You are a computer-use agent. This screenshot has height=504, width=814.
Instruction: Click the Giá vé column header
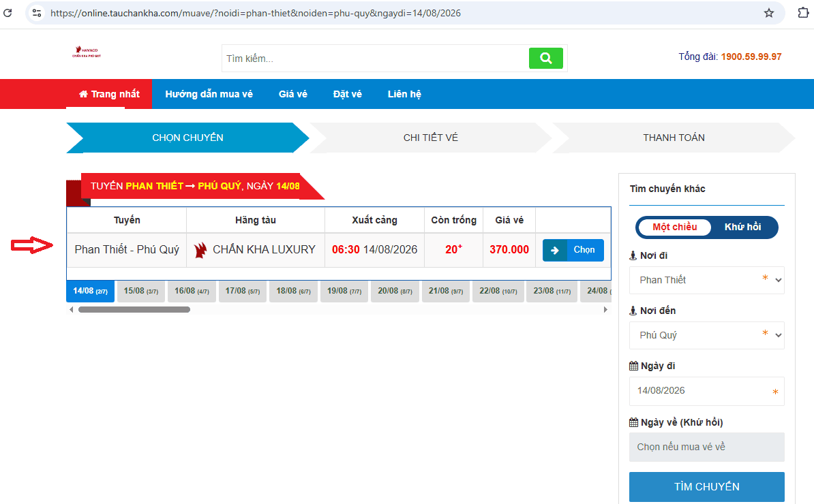509,220
